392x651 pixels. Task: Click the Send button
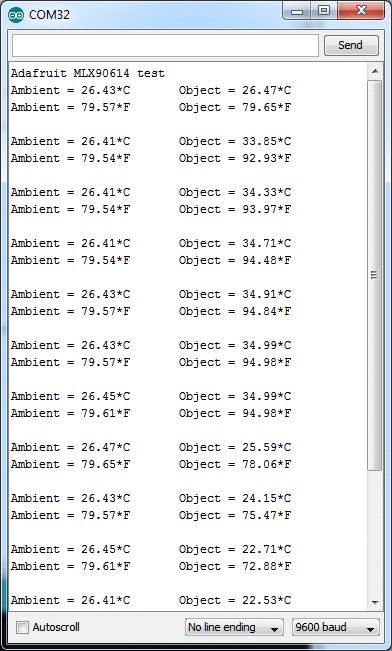click(x=351, y=45)
